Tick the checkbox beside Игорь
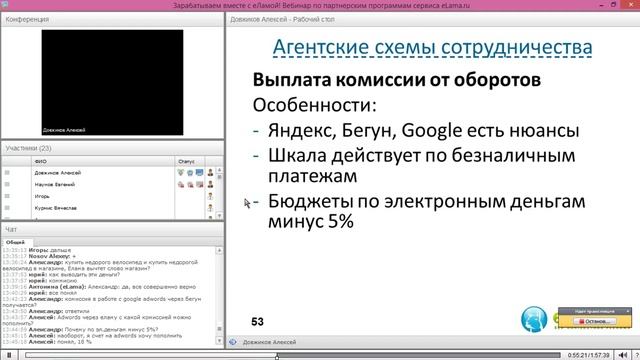Viewport: 640px width, 360px height. tap(7, 196)
